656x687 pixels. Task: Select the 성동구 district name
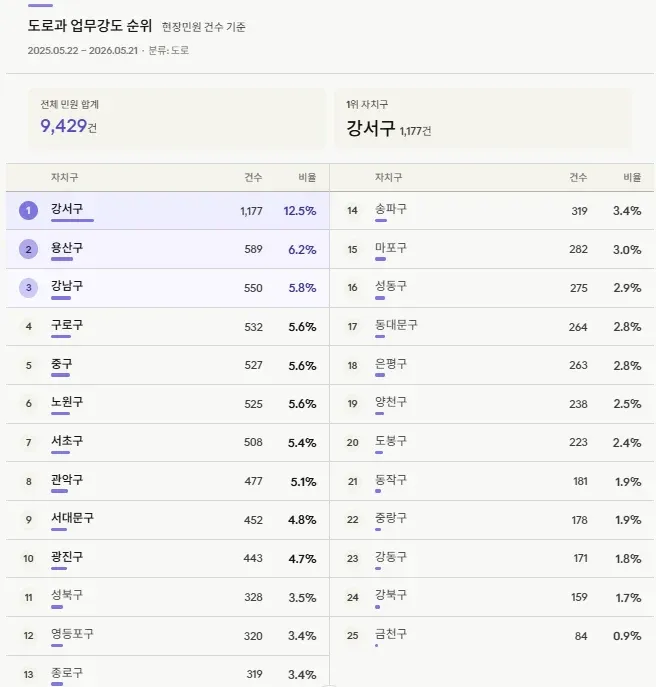point(390,286)
